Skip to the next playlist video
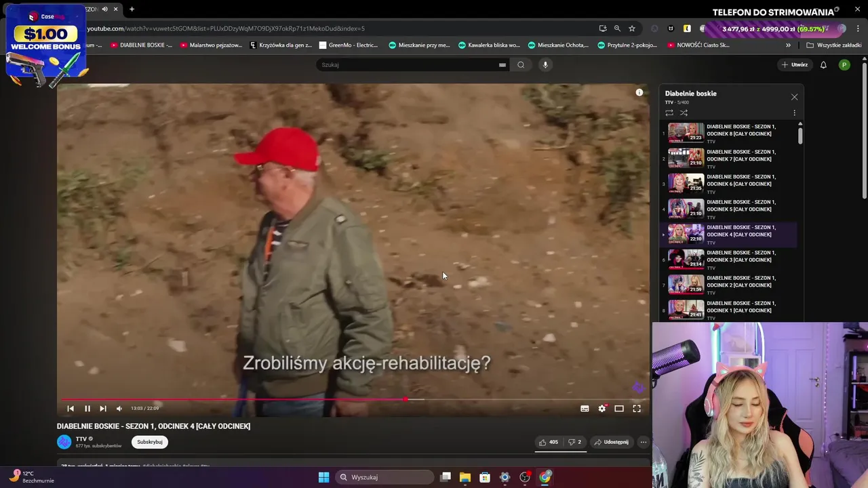868x488 pixels. 103,408
